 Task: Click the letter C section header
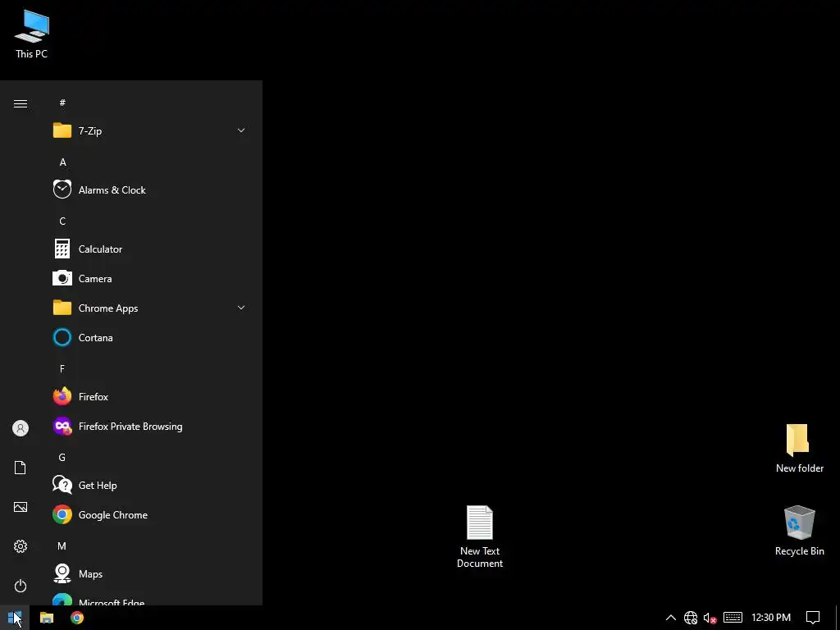62,221
